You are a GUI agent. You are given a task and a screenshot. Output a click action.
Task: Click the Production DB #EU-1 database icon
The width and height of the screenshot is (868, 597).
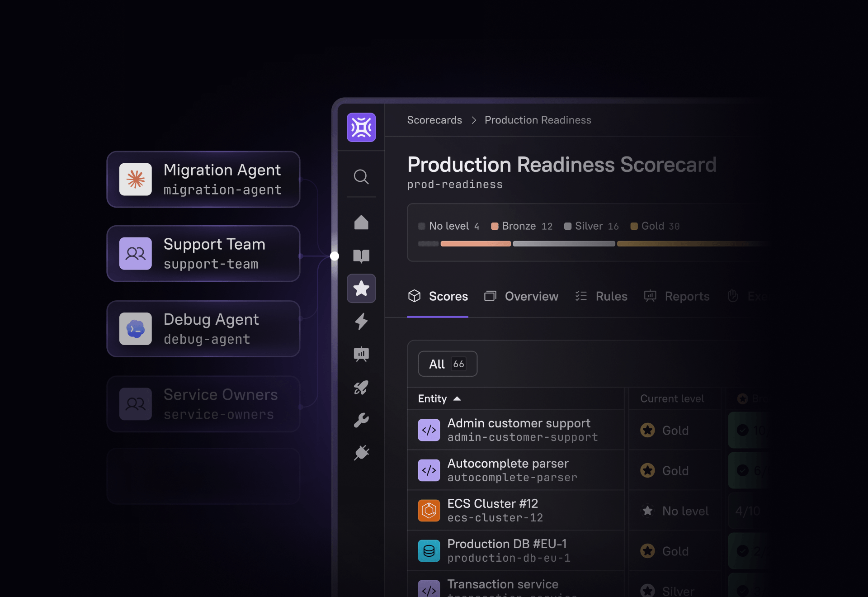pos(429,551)
